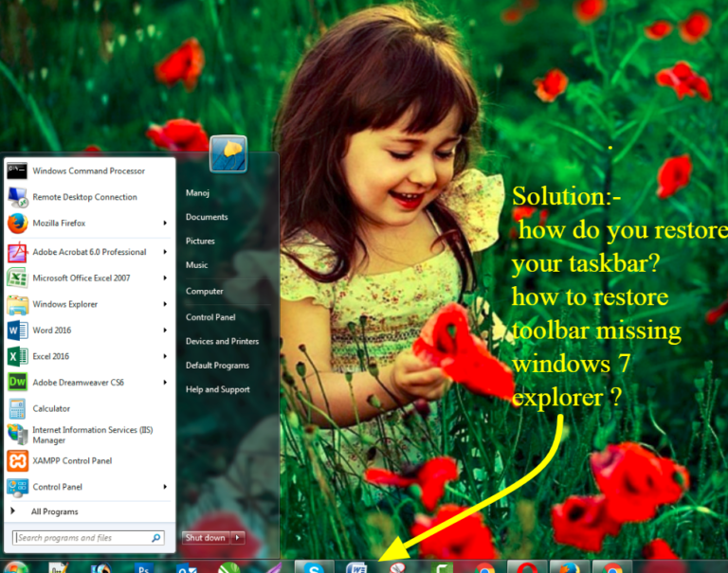Screen dimensions: 728x573
Task: Open Computer from right pane
Action: [205, 292]
